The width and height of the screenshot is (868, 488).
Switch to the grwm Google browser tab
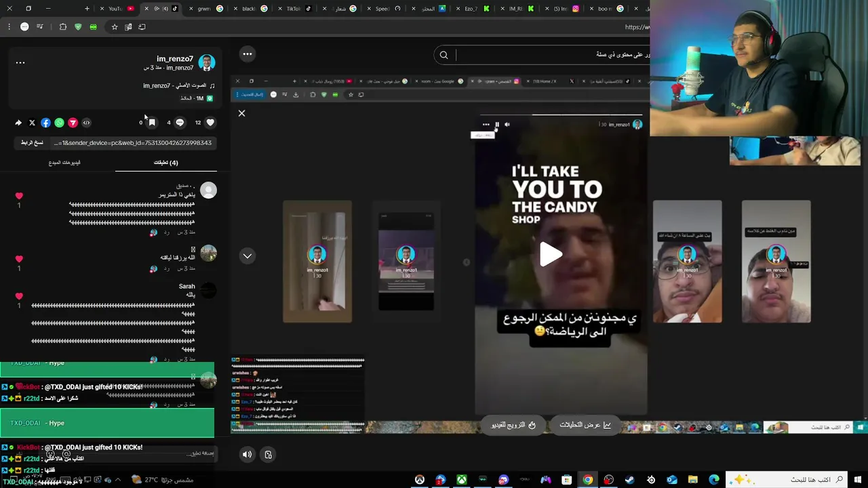point(207,9)
